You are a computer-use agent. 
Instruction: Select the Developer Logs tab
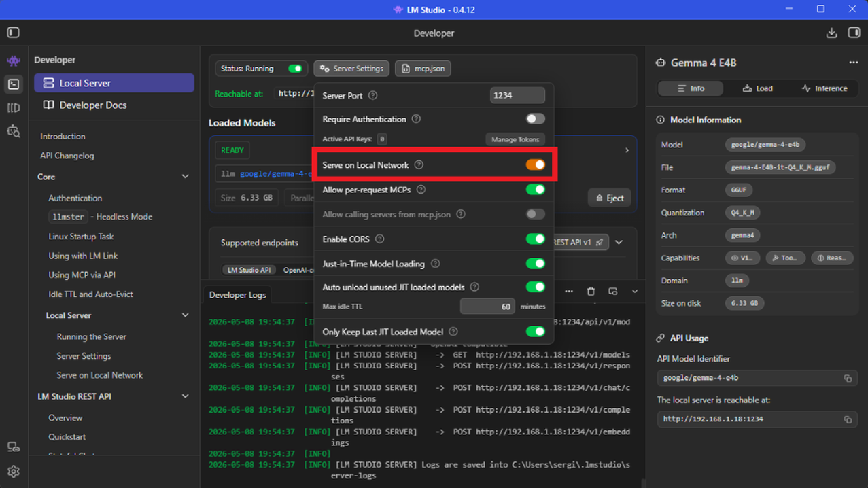click(237, 295)
